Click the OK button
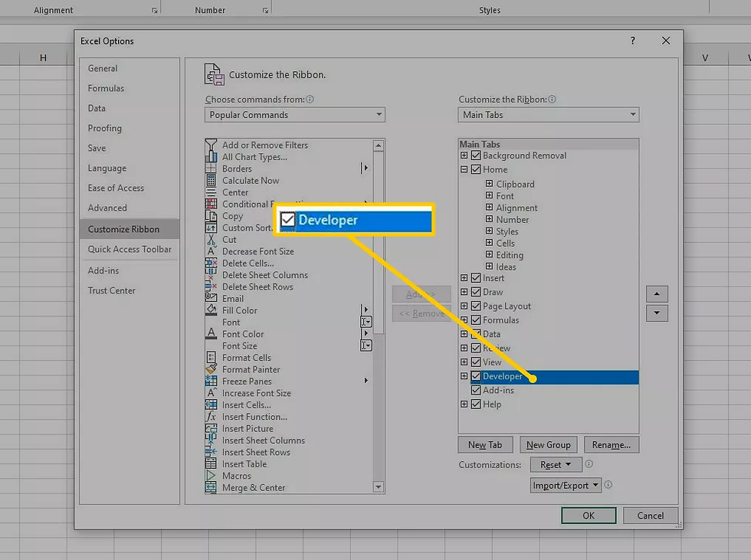This screenshot has width=751, height=560. tap(589, 516)
